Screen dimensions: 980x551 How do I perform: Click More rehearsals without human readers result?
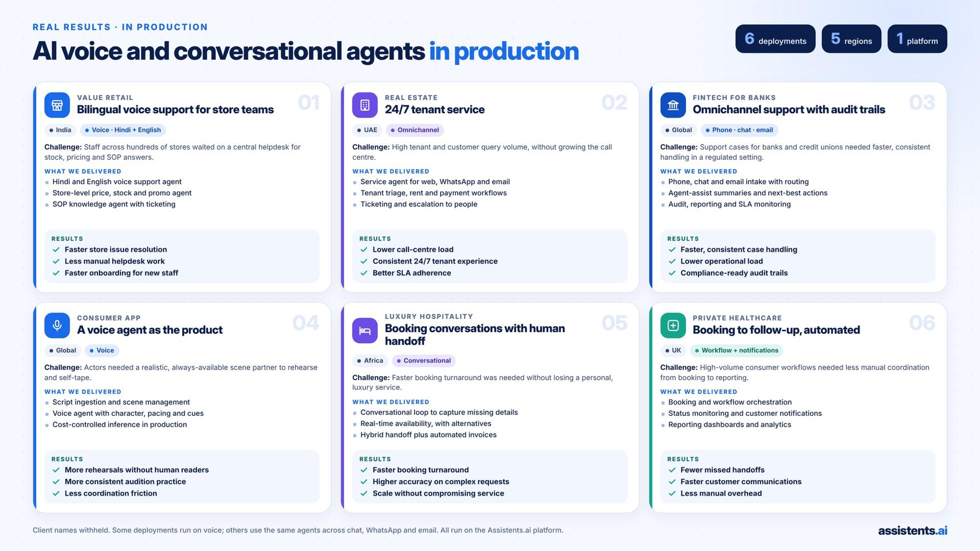(136, 470)
